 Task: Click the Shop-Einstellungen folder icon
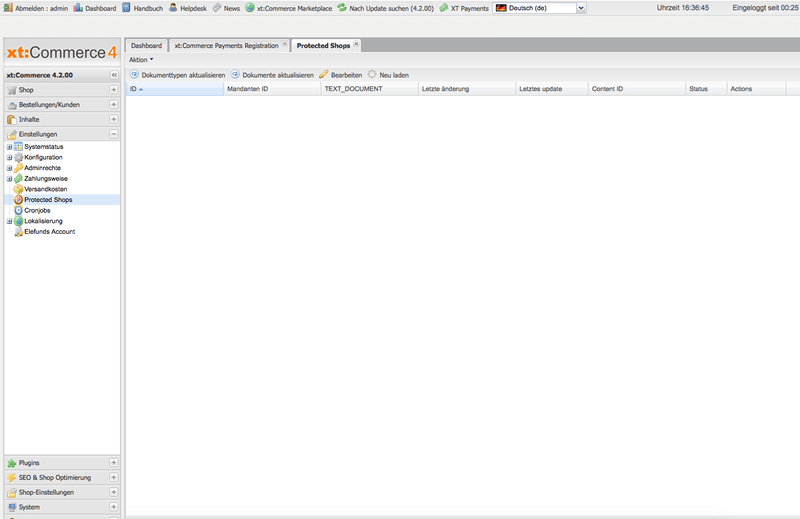coord(12,492)
